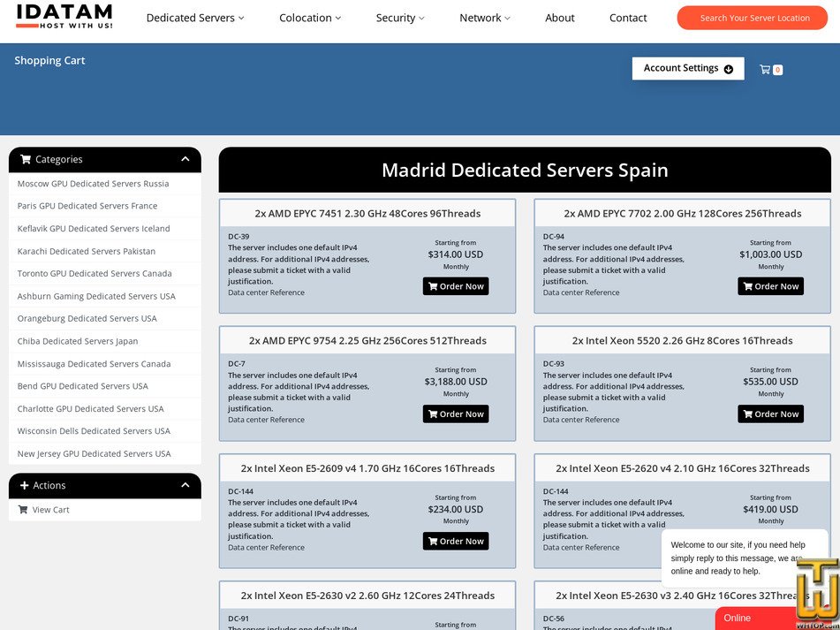Click the cart icon on DC-39 Order Now button

click(x=432, y=285)
